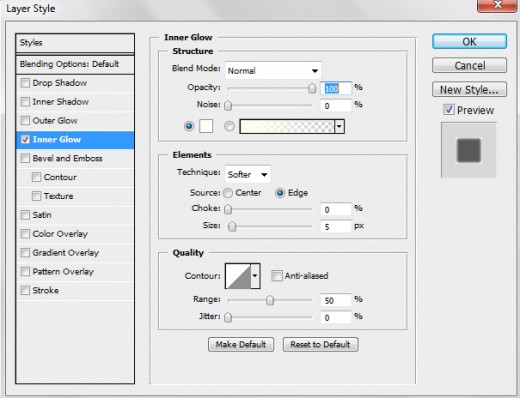Screen dimensions: 520x398
Task: Choose Center as glow source
Action: [228, 193]
